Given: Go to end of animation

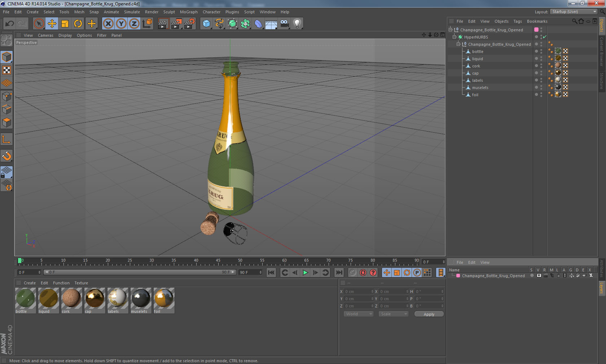Looking at the screenshot, I should tap(339, 272).
